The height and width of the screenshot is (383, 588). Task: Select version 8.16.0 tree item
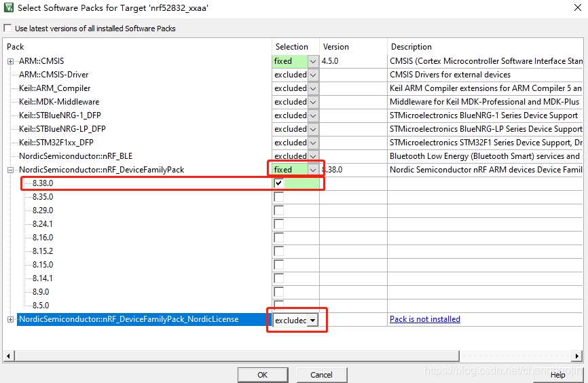(x=43, y=238)
